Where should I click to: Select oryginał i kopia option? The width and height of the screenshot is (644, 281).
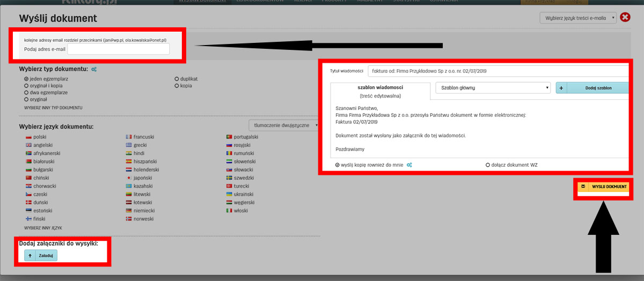26,85
